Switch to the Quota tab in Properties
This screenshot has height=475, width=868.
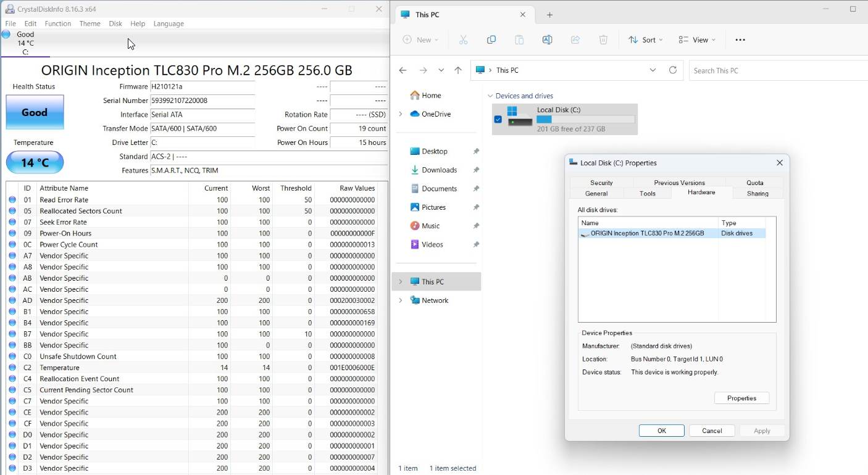coord(755,183)
